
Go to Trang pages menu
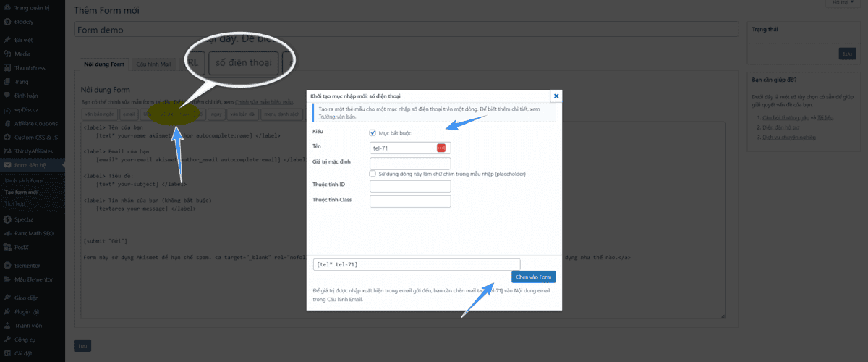pyautogui.click(x=22, y=81)
